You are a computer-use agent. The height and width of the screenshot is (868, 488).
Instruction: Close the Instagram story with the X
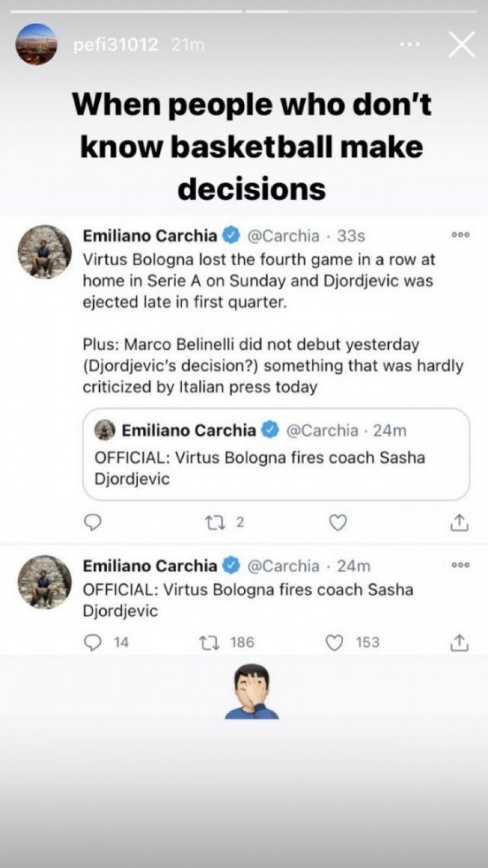click(461, 44)
